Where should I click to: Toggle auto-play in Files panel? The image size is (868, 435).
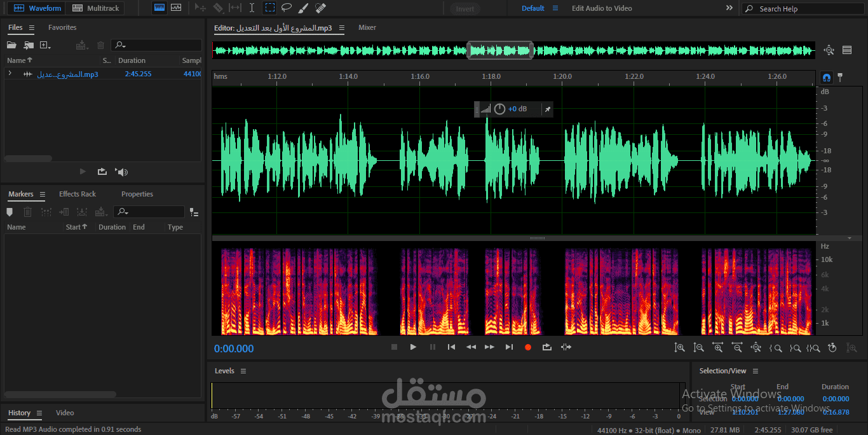[x=121, y=172]
